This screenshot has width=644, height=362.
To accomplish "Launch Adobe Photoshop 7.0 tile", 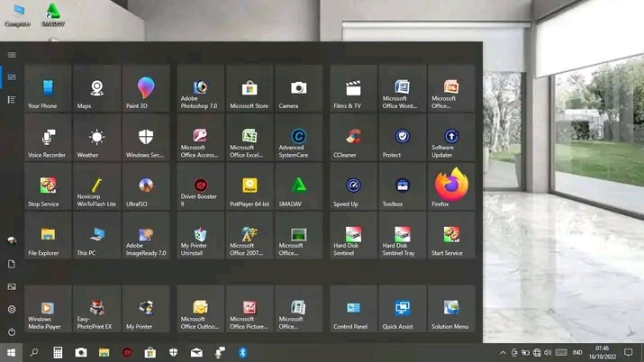I will point(201,88).
